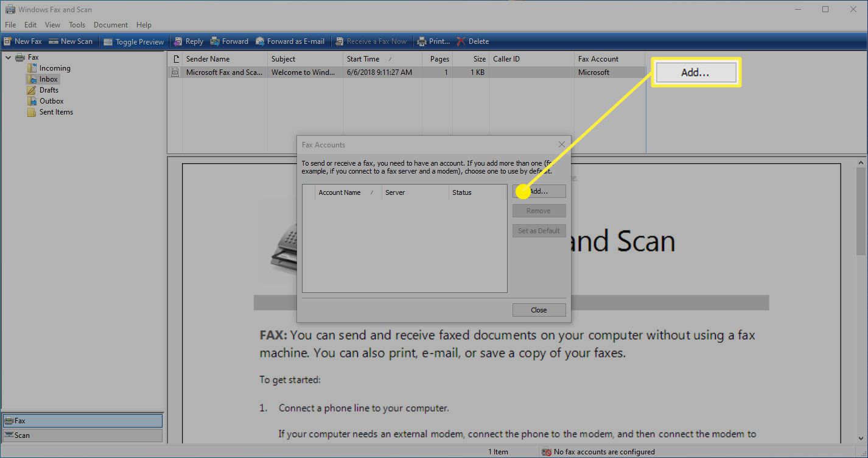The image size is (868, 458).
Task: Click the Set as Default button
Action: (x=539, y=231)
